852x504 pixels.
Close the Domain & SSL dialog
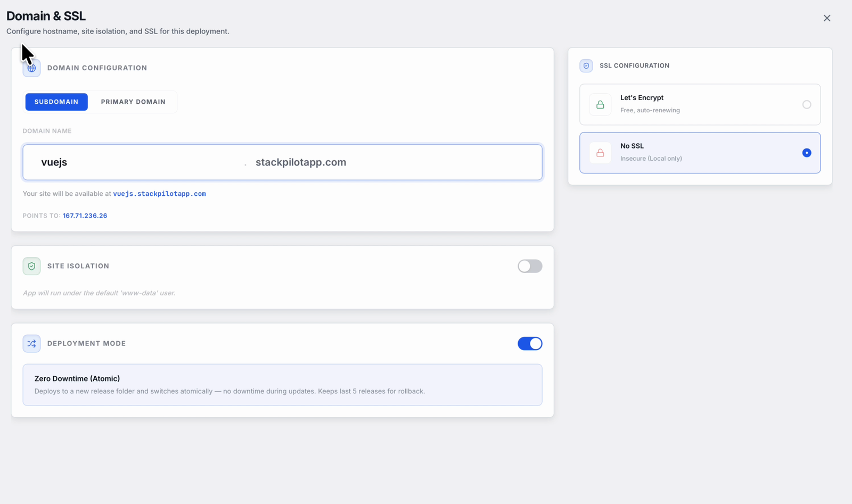click(827, 18)
